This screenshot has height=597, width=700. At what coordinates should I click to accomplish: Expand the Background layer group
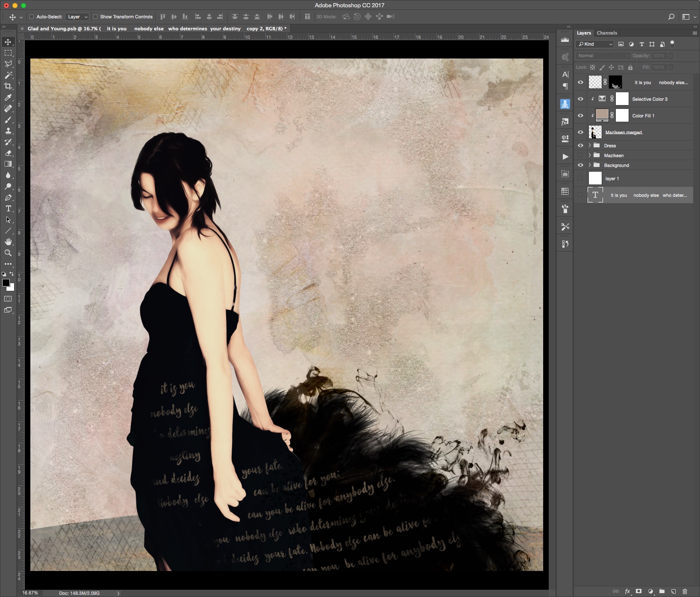coord(590,165)
